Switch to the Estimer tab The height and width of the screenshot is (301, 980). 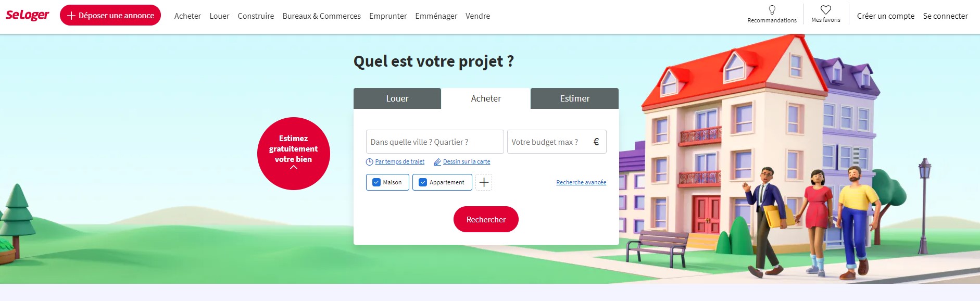pos(575,98)
